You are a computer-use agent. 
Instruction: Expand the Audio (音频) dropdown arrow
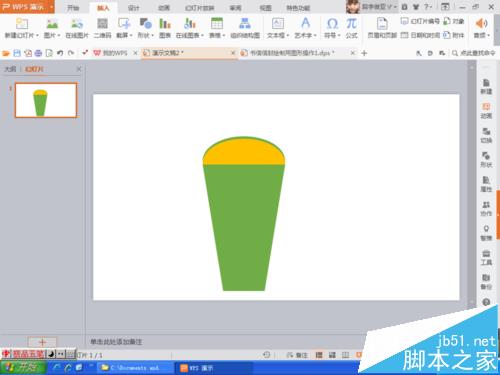[488, 35]
